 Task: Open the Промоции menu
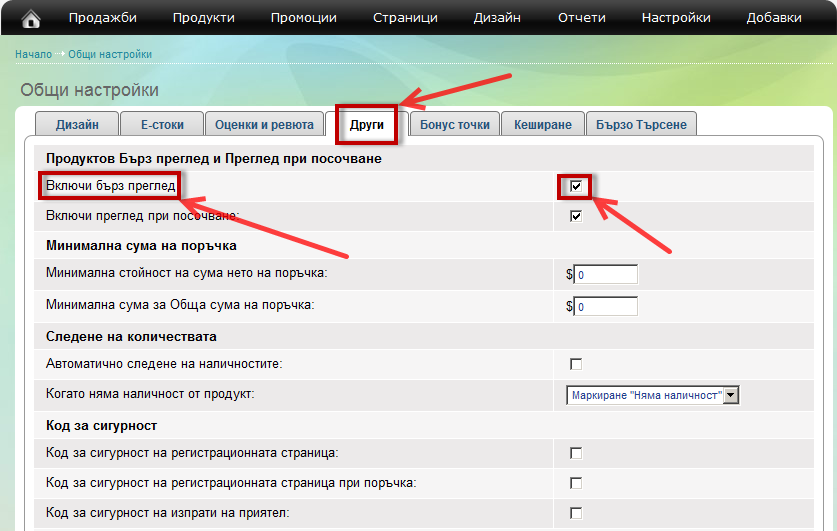click(x=303, y=18)
